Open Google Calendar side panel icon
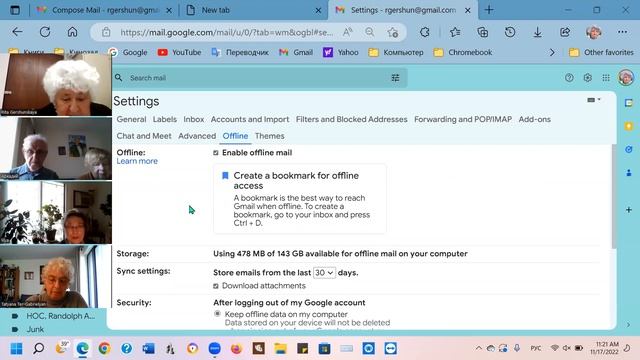The height and width of the screenshot is (360, 640). click(x=629, y=103)
